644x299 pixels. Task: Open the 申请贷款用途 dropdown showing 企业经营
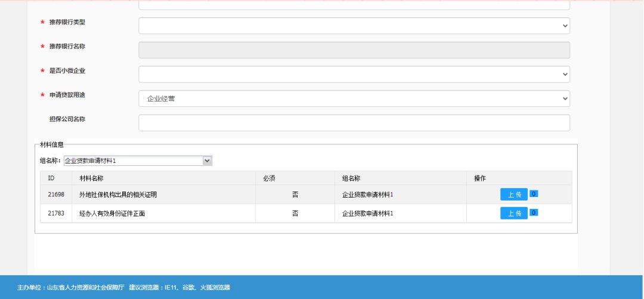(354, 98)
